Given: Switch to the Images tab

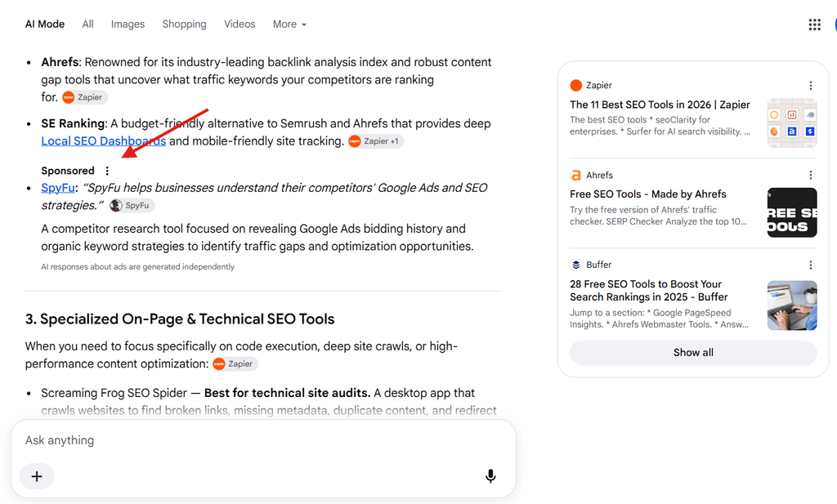Looking at the screenshot, I should [128, 24].
